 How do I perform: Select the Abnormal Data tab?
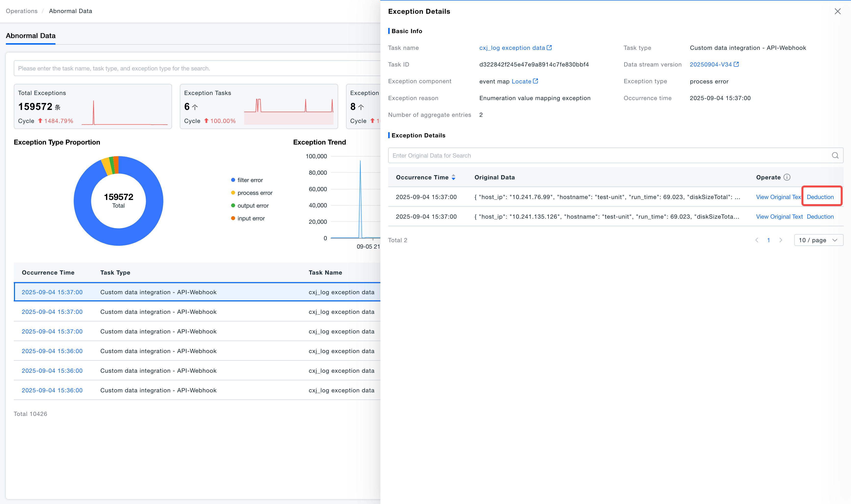(x=31, y=36)
